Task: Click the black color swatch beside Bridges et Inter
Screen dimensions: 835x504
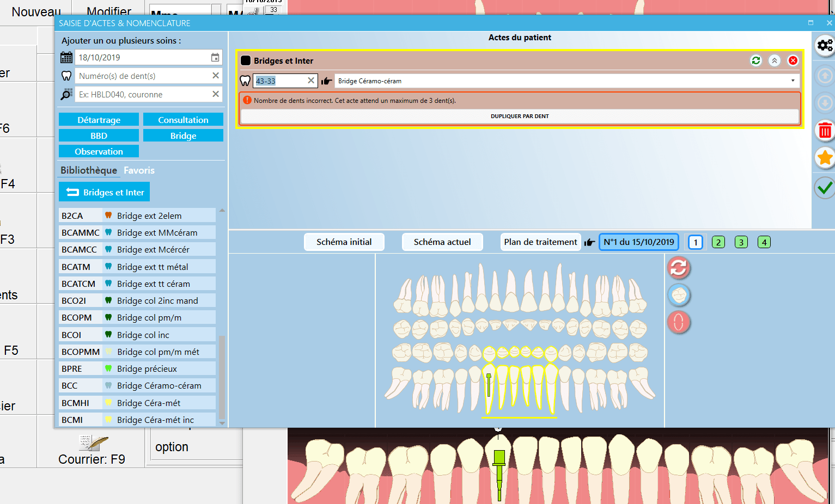Action: click(246, 60)
